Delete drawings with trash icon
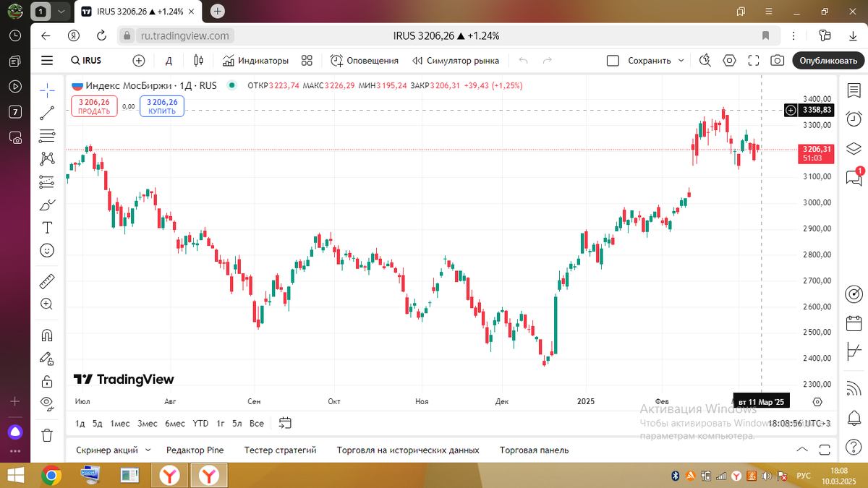 click(47, 435)
